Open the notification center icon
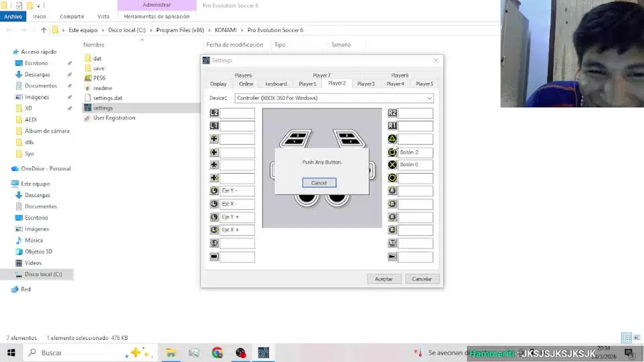The width and height of the screenshot is (644, 362). click(628, 353)
